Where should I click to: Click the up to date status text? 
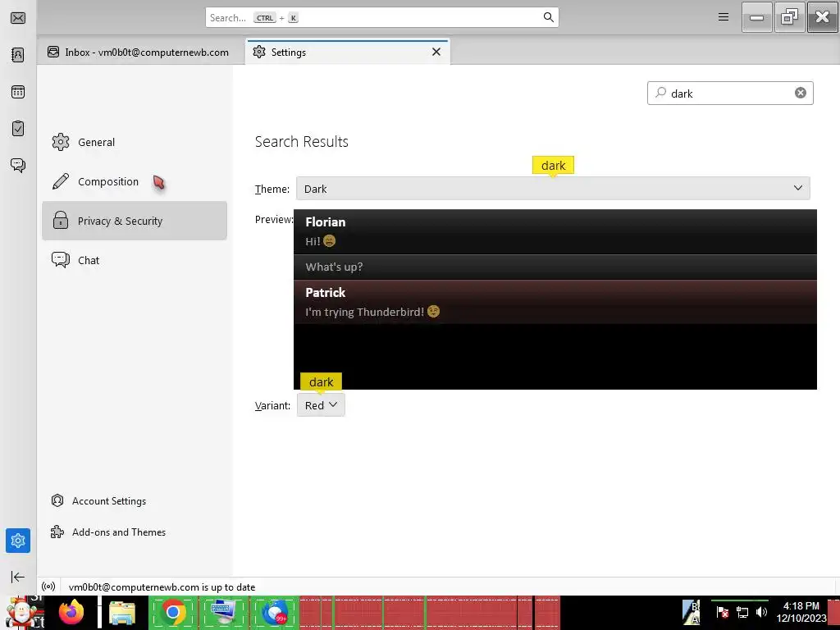point(162,587)
